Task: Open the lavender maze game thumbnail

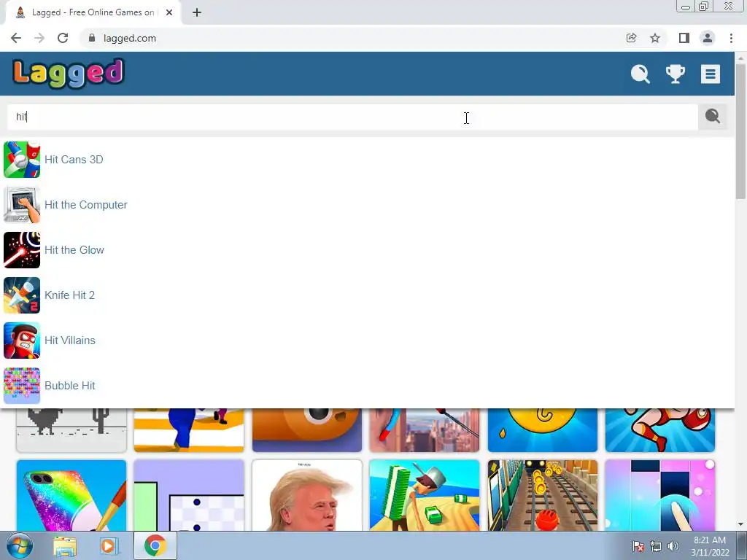Action: point(189,495)
